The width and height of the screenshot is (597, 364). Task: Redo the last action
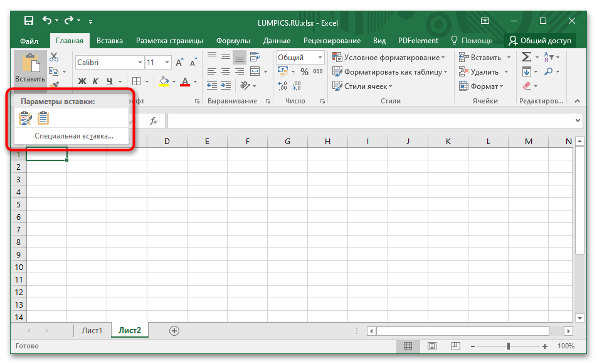[x=69, y=21]
